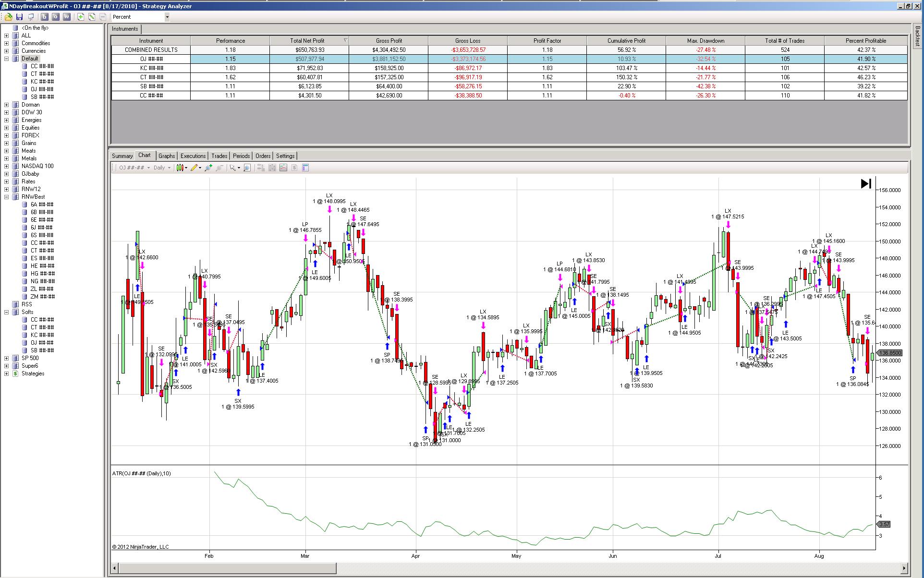Image resolution: width=924 pixels, height=578 pixels.
Task: Expand the SP 500 tree node
Action: point(6,358)
